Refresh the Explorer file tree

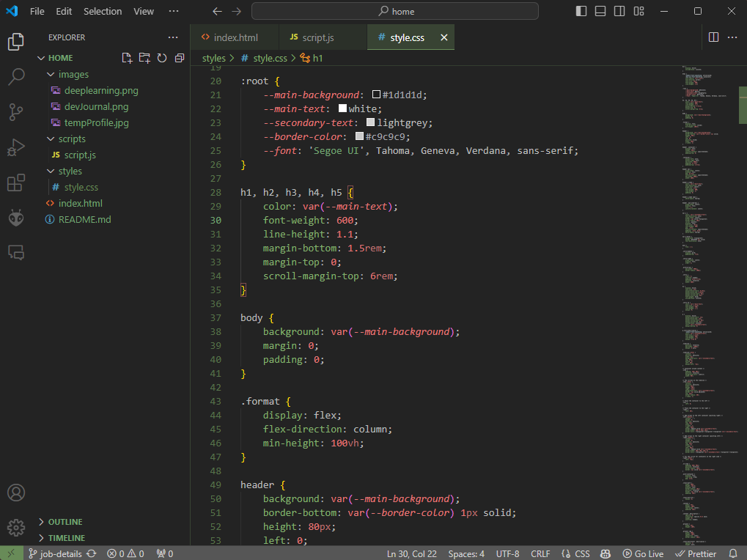(162, 58)
